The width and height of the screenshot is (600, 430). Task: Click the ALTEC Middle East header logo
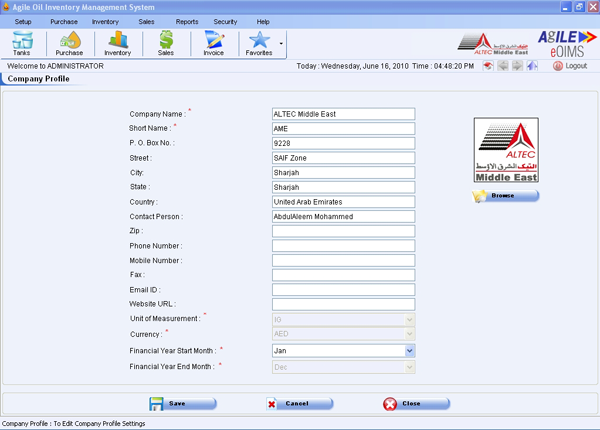tap(493, 44)
